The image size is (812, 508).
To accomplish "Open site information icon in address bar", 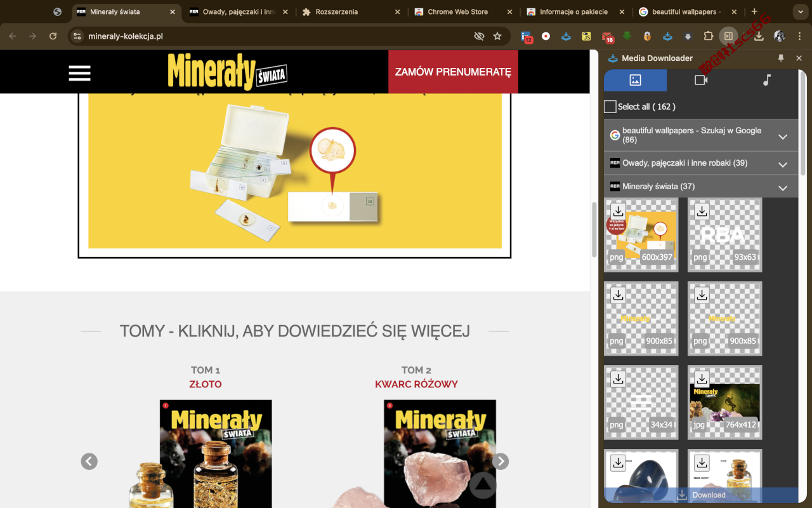I will click(x=77, y=36).
